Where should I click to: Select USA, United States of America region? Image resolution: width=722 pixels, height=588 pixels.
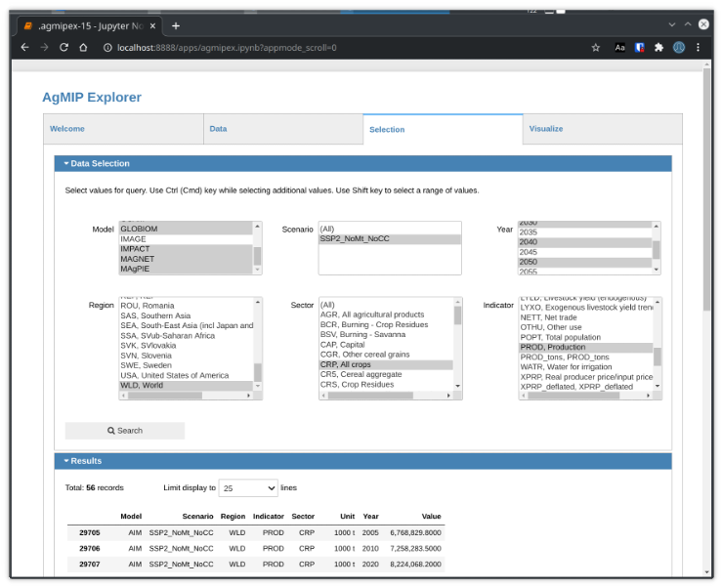click(x=186, y=376)
